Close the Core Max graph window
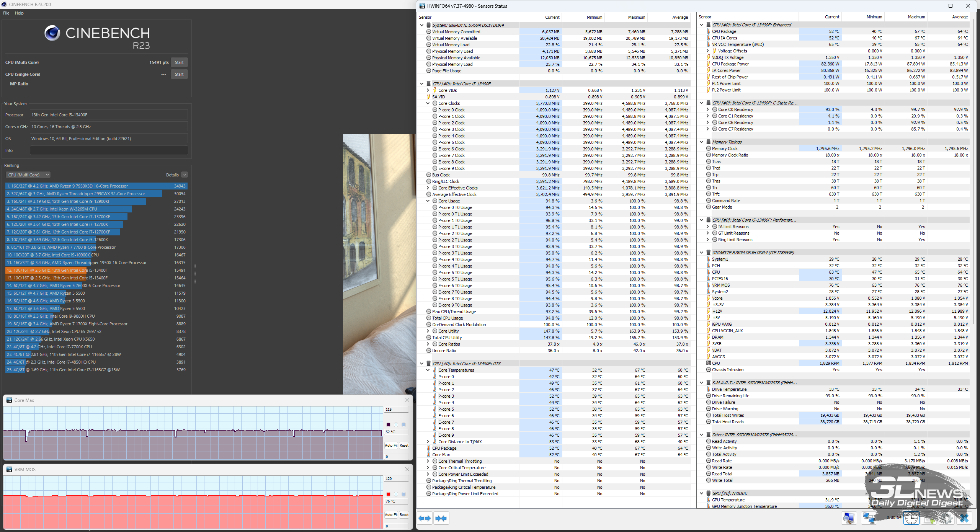Viewport: 980px width, 532px height. coord(407,400)
